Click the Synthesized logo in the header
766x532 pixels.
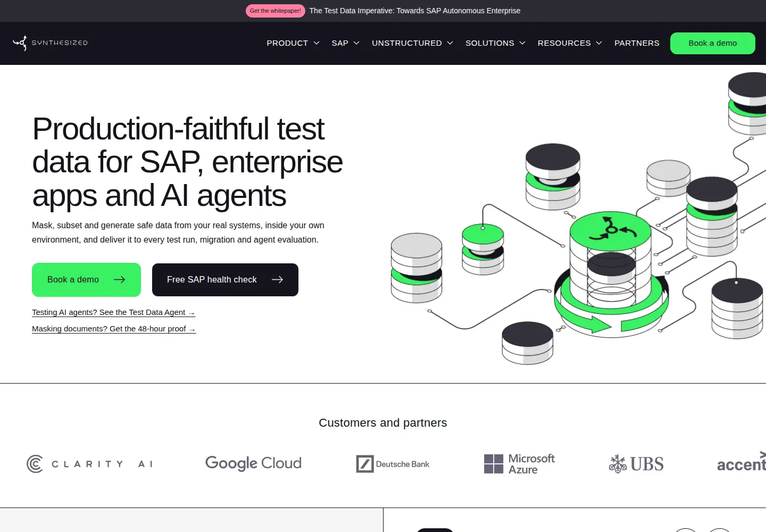(x=50, y=43)
